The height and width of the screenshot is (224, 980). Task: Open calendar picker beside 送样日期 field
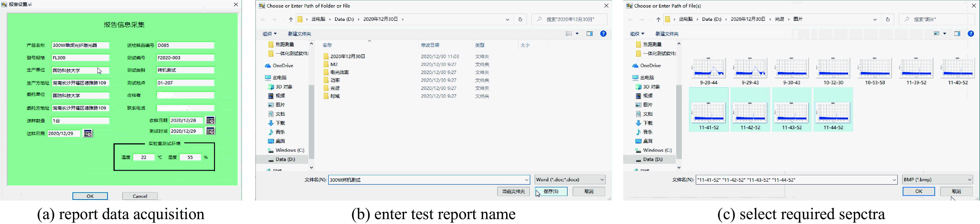pyautogui.click(x=88, y=133)
